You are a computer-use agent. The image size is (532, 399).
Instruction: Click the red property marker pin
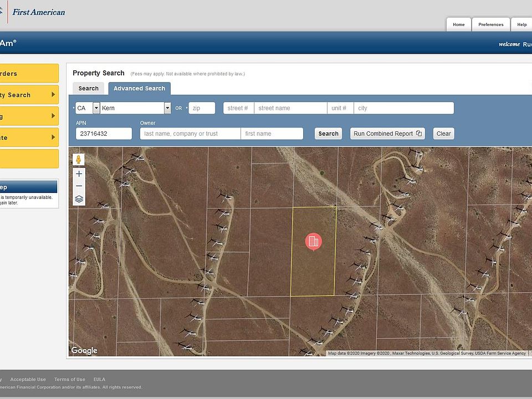pos(313,242)
